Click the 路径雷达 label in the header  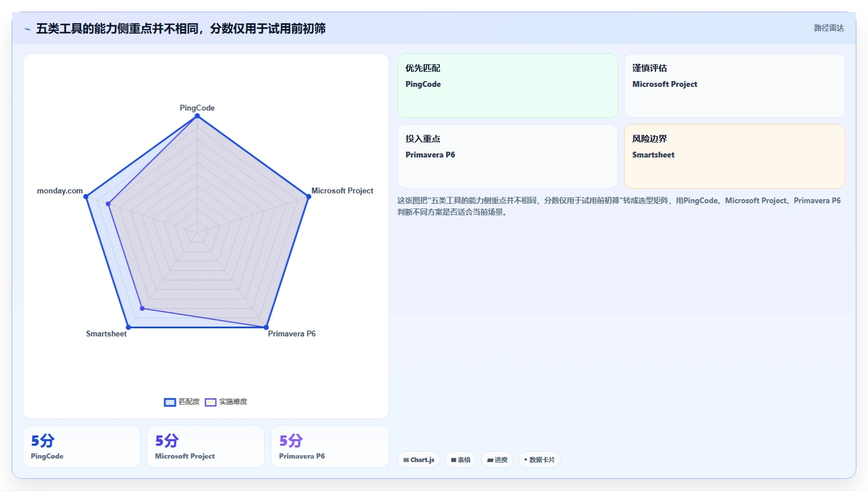click(829, 28)
